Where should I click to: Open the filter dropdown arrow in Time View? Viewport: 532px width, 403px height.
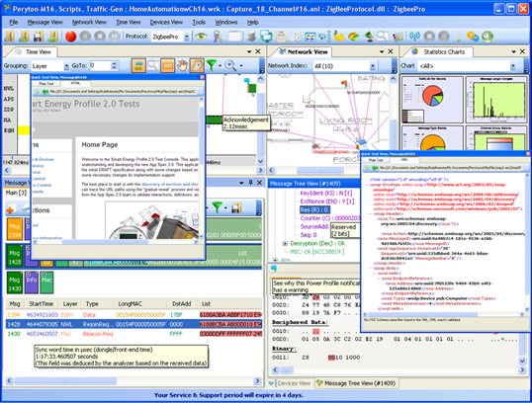[220, 66]
